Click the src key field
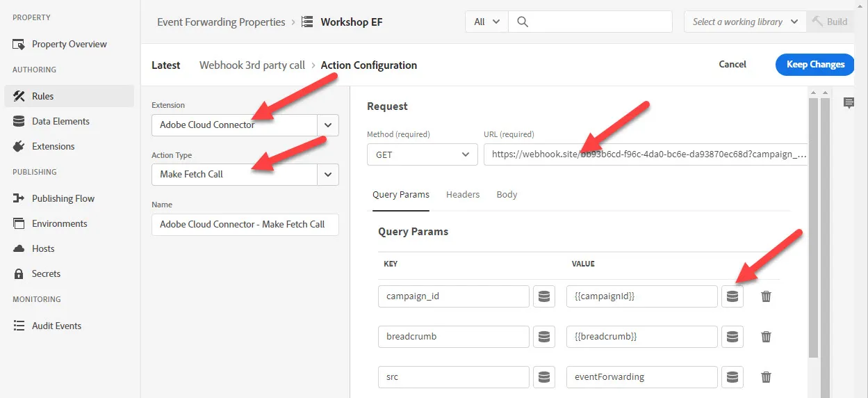Screen dimensions: 868x398 [454, 377]
